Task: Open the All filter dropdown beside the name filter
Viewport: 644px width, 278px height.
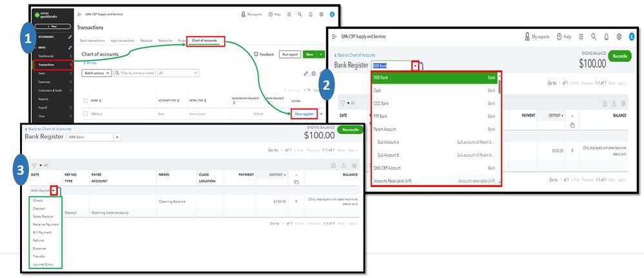Action: [179, 73]
